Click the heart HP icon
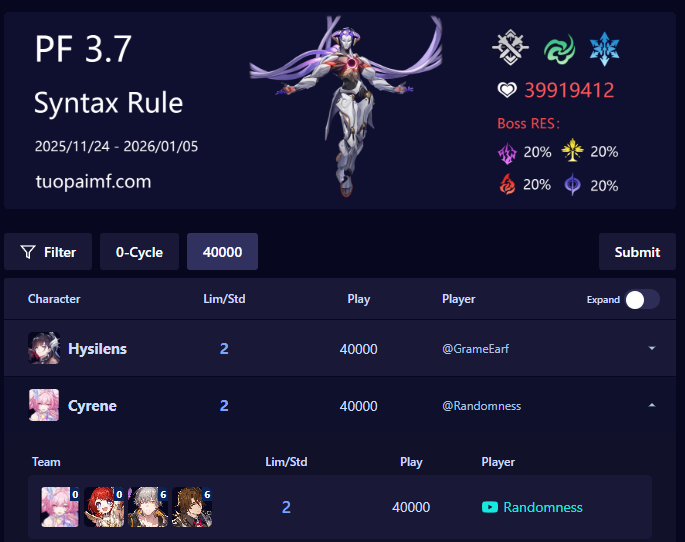 point(507,90)
